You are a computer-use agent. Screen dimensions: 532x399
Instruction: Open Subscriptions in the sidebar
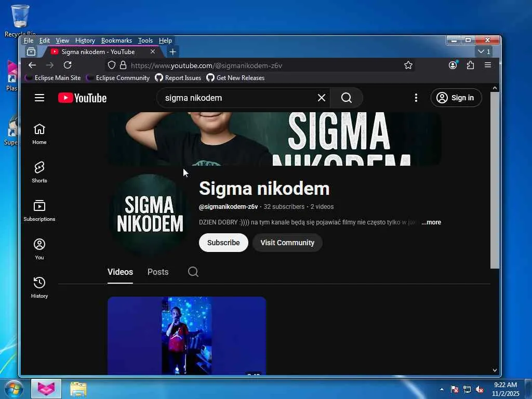pos(39,211)
